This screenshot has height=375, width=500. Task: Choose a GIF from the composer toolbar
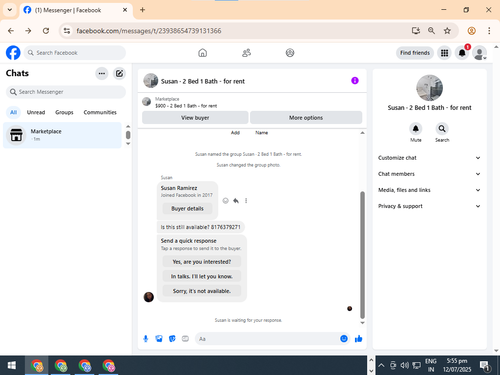point(185,339)
